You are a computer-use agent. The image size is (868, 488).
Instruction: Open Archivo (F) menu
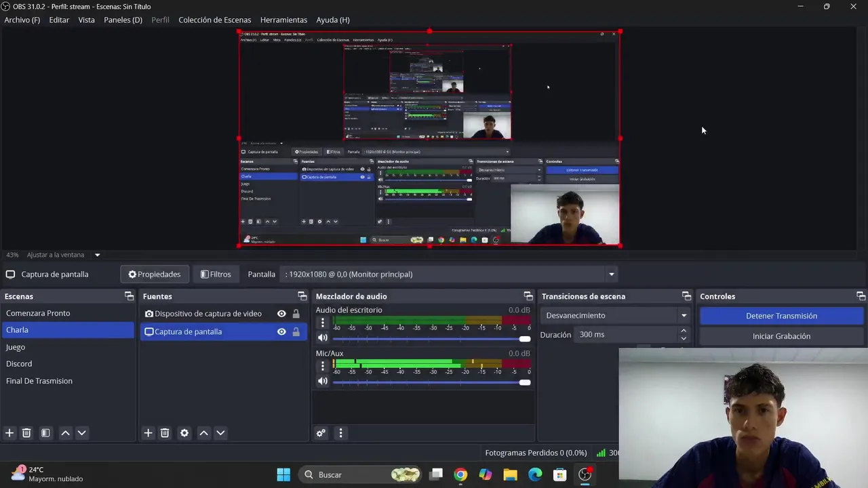[22, 20]
